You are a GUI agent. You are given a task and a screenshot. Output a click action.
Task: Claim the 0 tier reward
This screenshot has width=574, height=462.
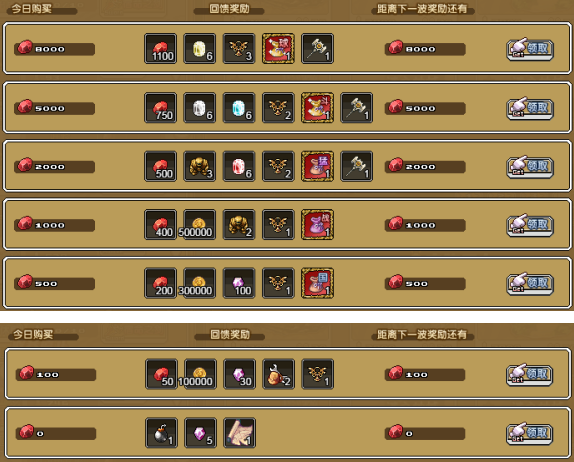pyautogui.click(x=530, y=433)
